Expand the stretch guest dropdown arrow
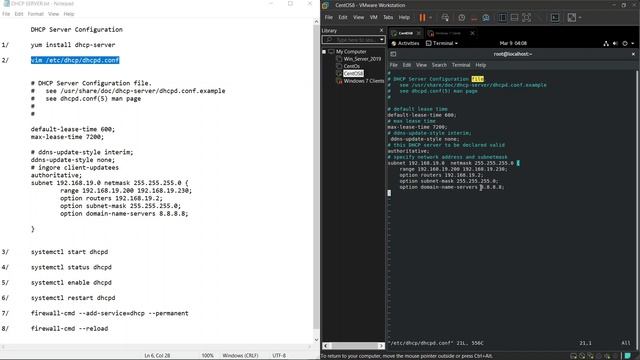The height and width of the screenshot is (360, 640). point(580,18)
